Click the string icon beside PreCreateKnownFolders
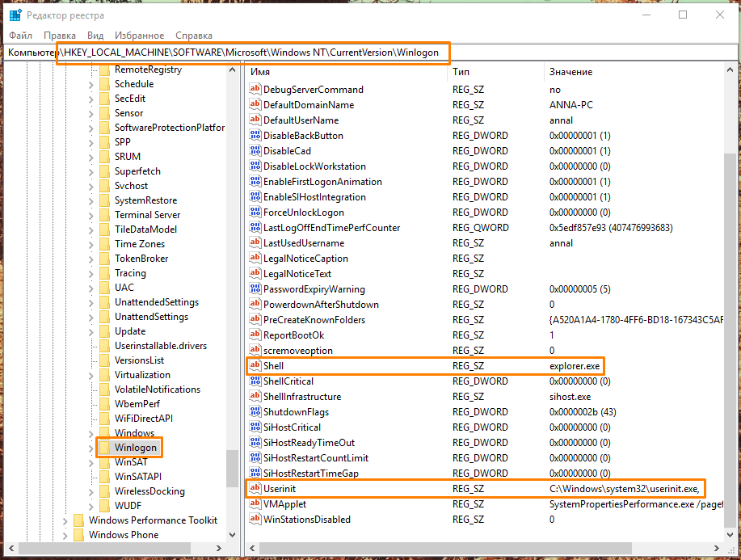The image size is (741, 560). [255, 319]
